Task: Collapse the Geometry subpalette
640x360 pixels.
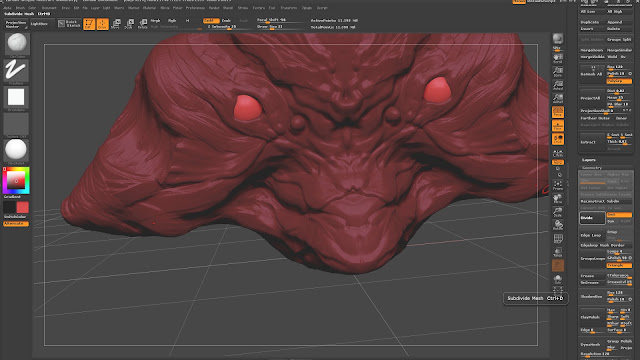Action: (592, 167)
